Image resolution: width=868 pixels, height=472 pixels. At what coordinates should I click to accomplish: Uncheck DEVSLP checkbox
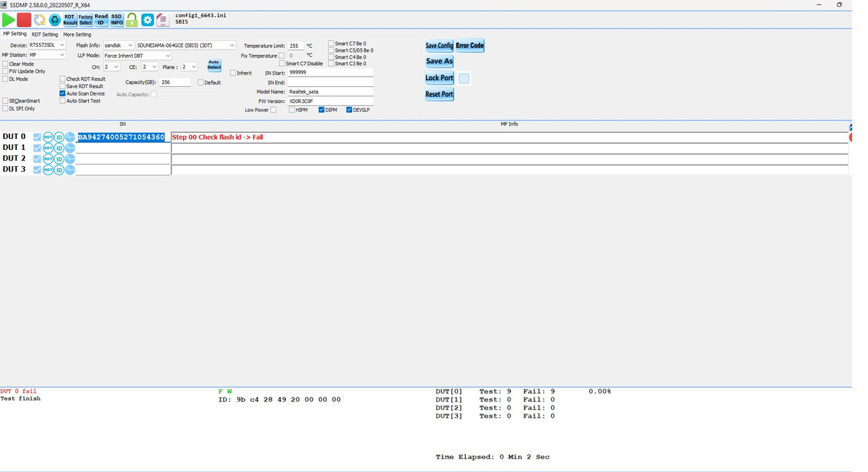pyautogui.click(x=349, y=110)
